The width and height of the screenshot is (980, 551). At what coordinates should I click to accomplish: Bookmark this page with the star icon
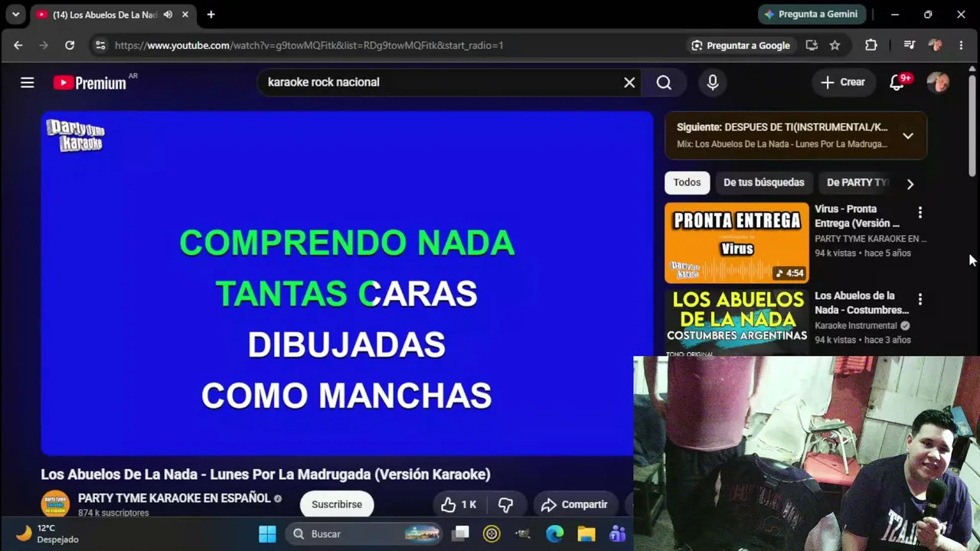835,45
